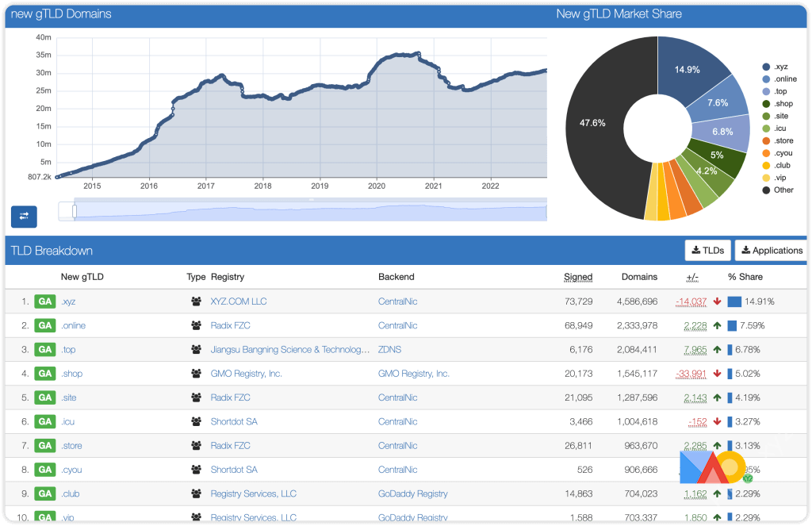Click the GA badge next to .store
The height and width of the screenshot is (526, 812).
coord(45,446)
